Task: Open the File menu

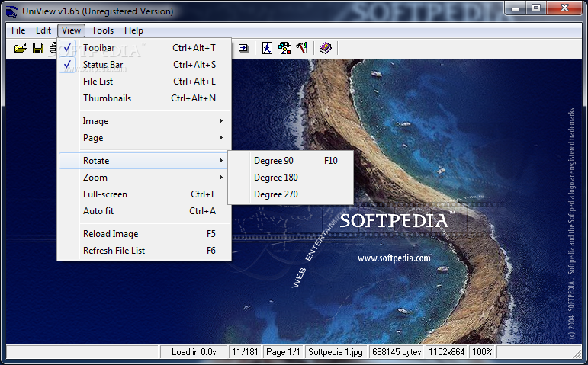Action: click(18, 30)
